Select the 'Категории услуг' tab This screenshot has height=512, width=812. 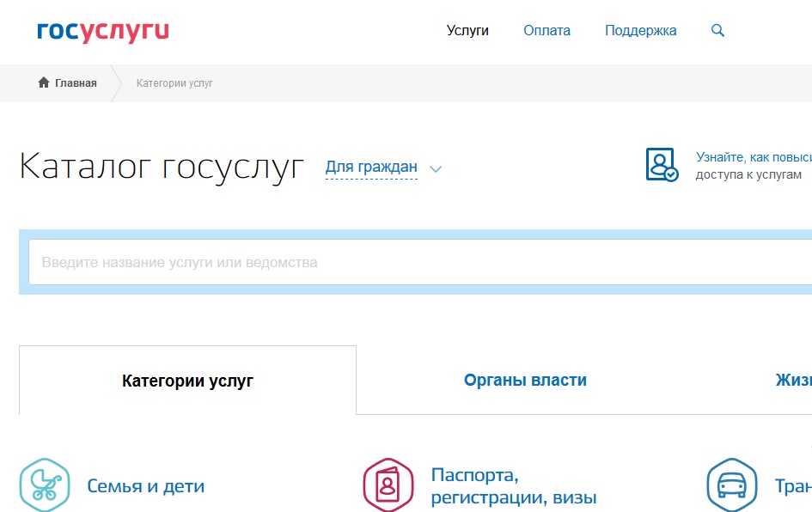coord(187,381)
